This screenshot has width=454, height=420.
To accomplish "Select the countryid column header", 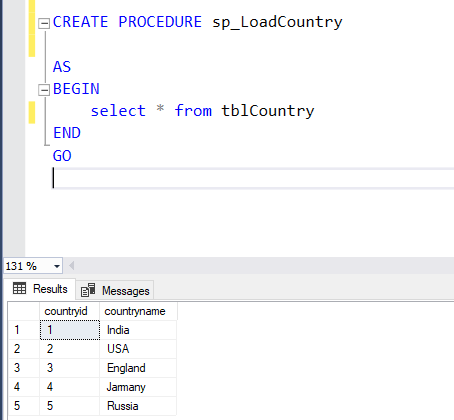I will [70, 311].
